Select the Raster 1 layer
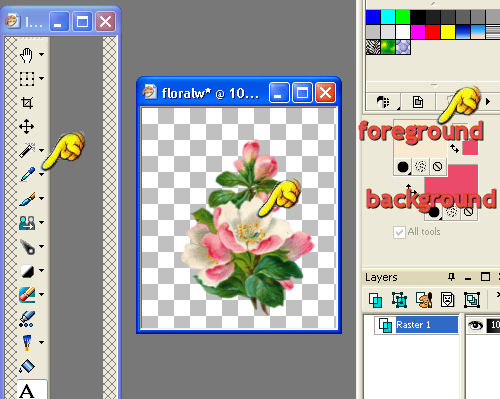 point(427,325)
